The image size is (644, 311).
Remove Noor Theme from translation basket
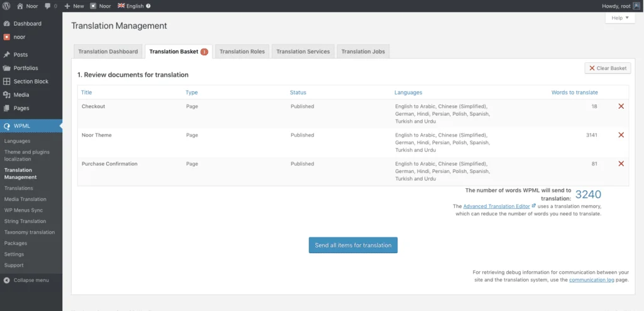pyautogui.click(x=621, y=135)
